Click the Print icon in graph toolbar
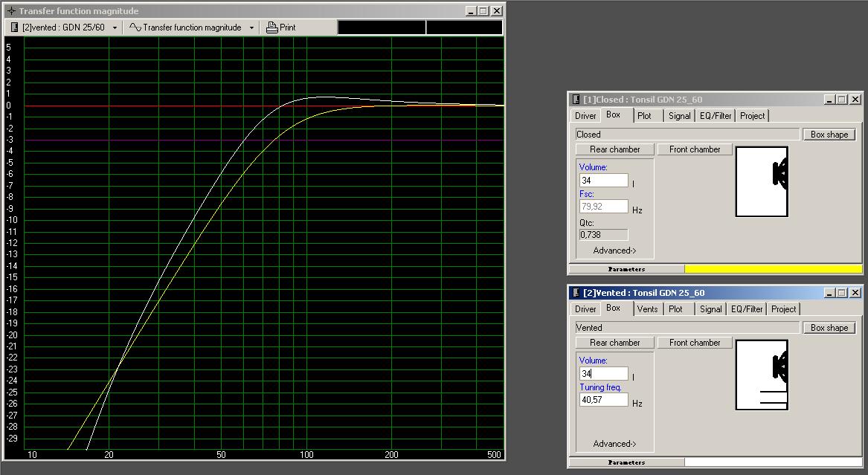 pos(272,28)
